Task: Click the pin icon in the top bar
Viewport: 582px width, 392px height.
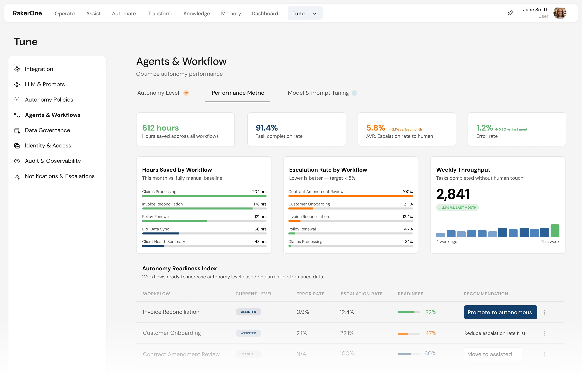Action: (x=510, y=13)
